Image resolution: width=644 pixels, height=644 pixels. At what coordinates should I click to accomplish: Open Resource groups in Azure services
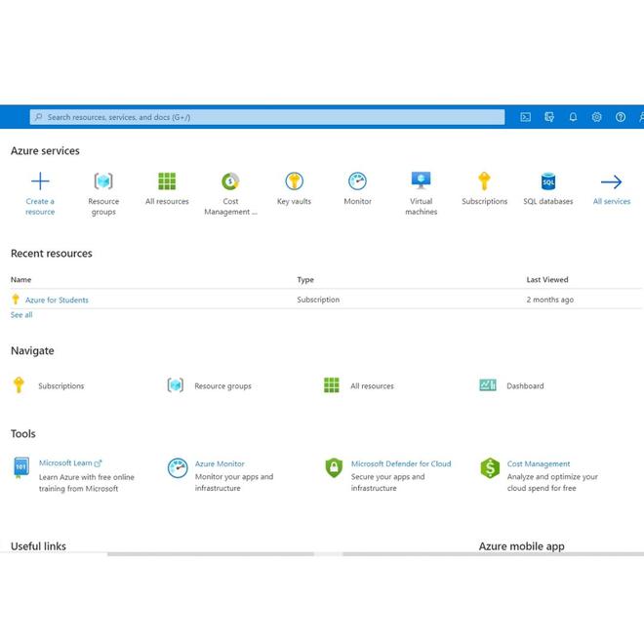[x=103, y=181]
